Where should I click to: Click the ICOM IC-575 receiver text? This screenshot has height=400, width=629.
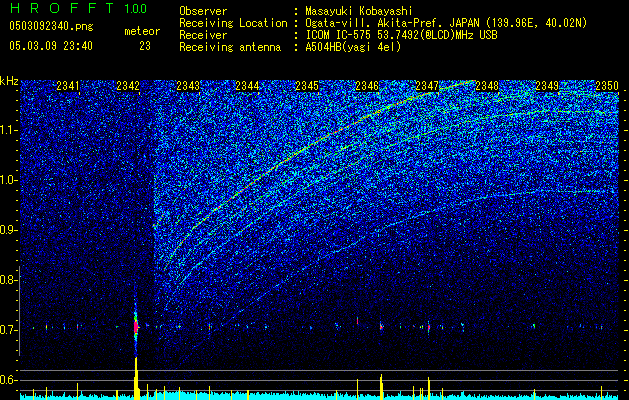point(401,35)
